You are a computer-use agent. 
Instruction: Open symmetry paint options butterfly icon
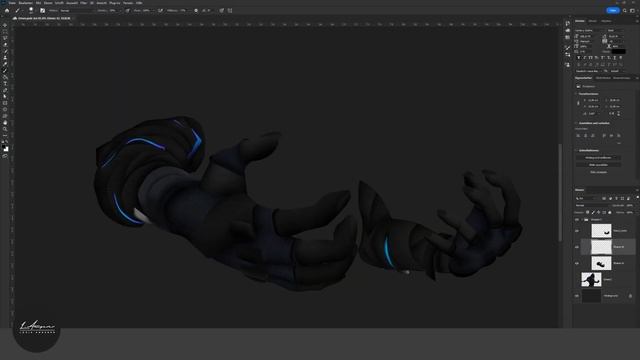(x=230, y=11)
